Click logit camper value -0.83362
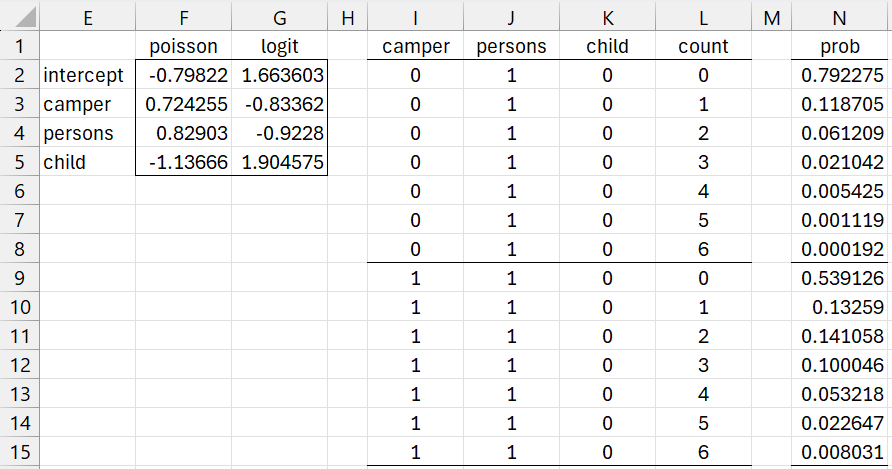 [x=279, y=104]
